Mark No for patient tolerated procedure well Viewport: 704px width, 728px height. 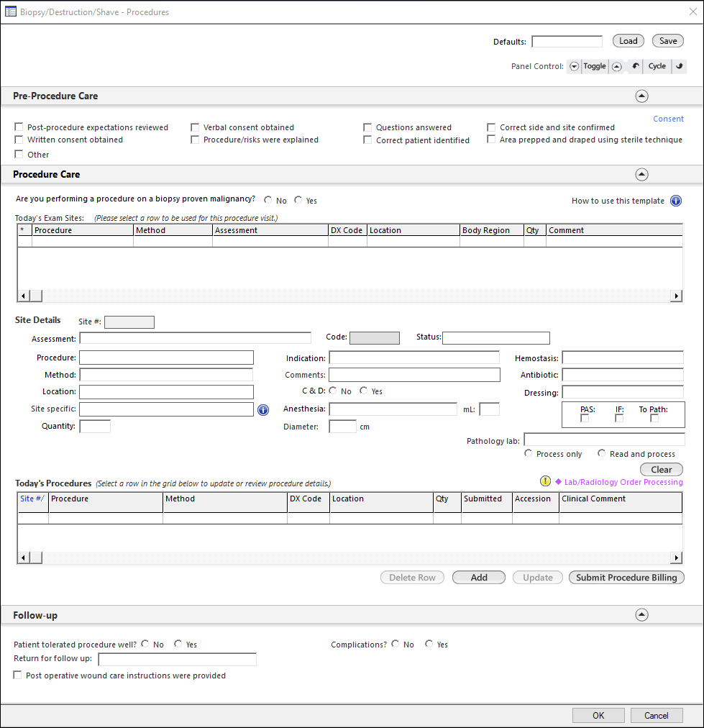[145, 644]
